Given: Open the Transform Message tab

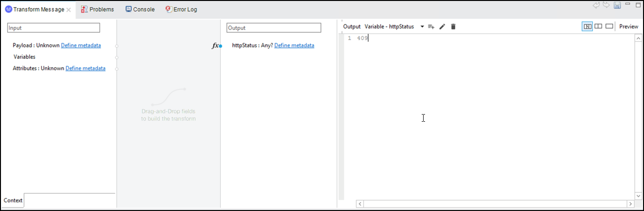Looking at the screenshot, I should pos(38,10).
